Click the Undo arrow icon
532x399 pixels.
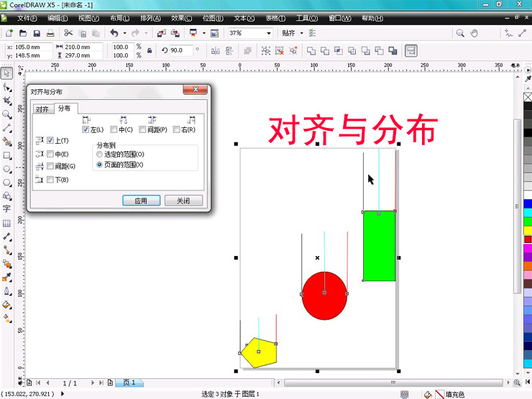114,33
